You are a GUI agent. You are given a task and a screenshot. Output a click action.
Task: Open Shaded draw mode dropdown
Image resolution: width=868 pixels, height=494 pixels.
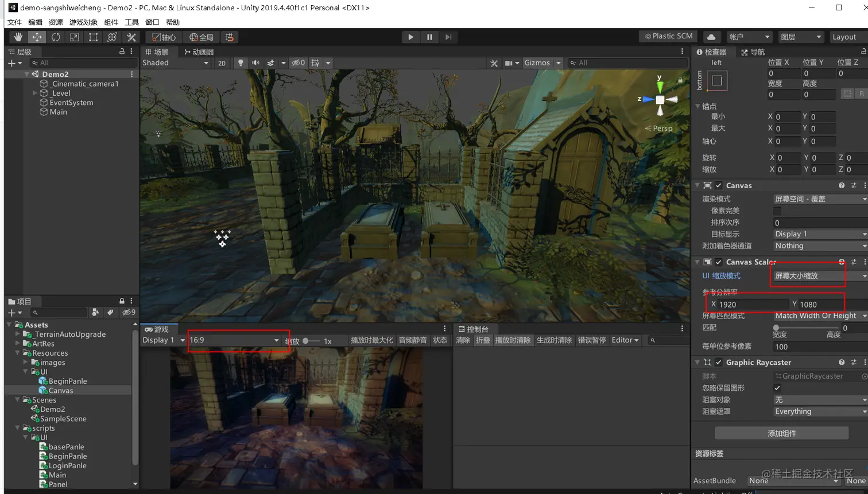click(175, 63)
